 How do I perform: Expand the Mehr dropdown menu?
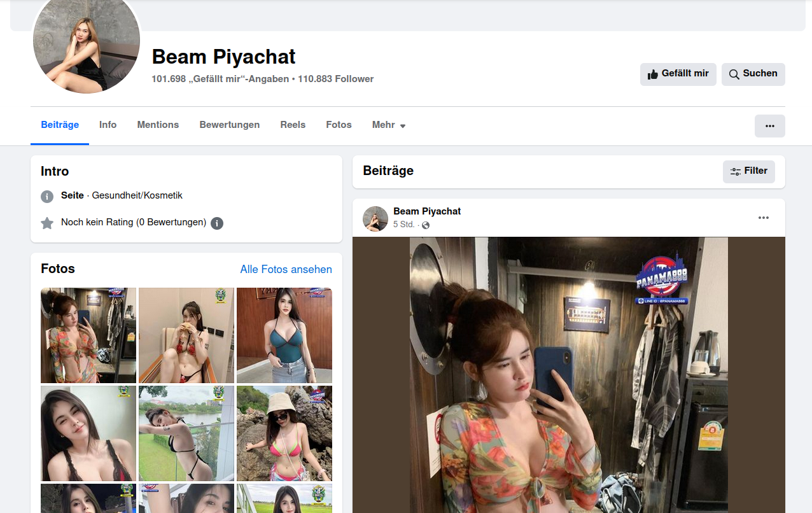coord(389,125)
